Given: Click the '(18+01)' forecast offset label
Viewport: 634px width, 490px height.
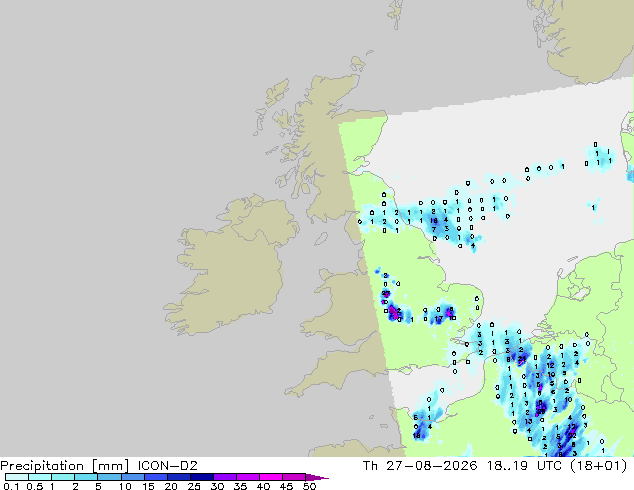Looking at the screenshot, I should [598, 466].
